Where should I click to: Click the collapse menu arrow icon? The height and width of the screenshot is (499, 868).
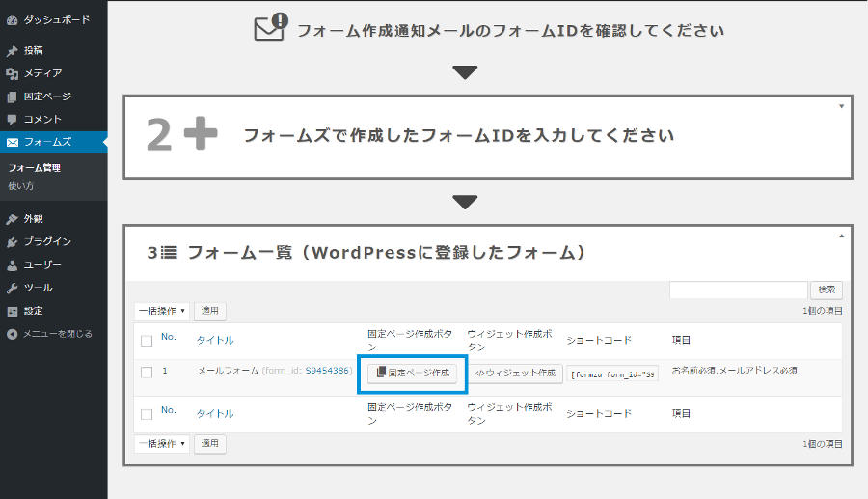[x=13, y=334]
